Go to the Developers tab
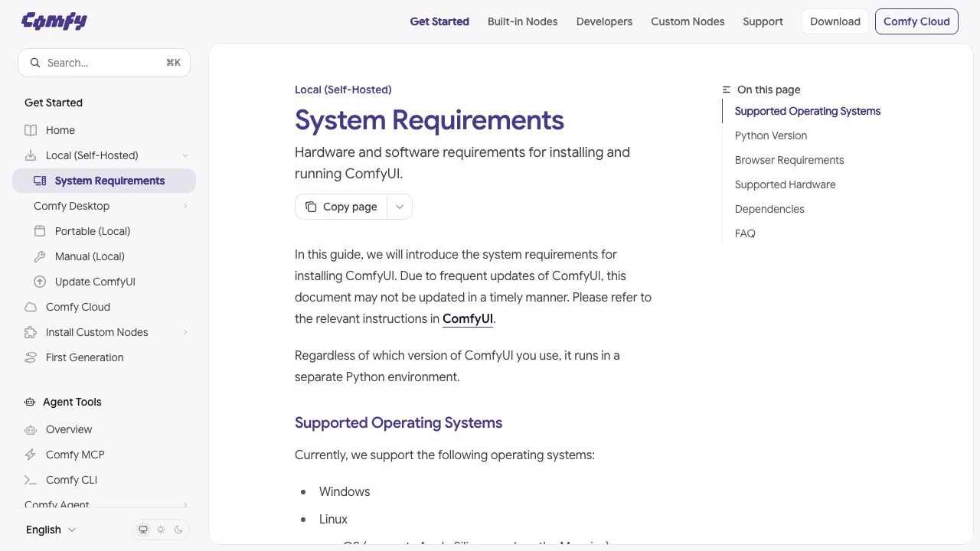This screenshot has height=551, width=980. coord(605,21)
